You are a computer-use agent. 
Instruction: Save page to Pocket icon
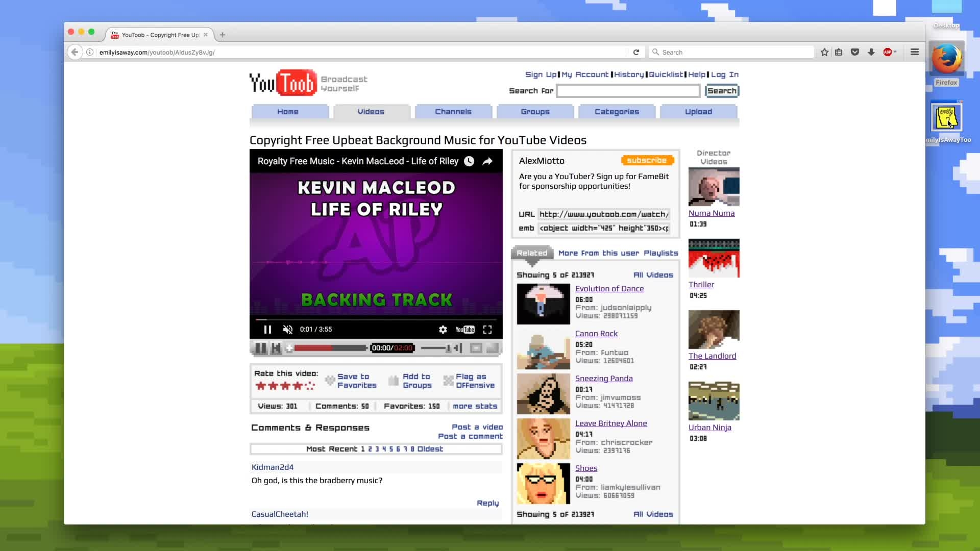pos(855,52)
